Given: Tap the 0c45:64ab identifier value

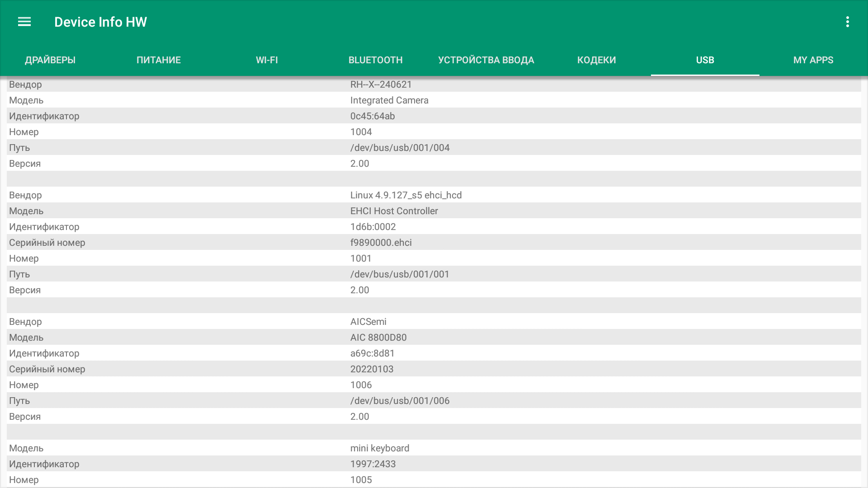Looking at the screenshot, I should point(373,116).
